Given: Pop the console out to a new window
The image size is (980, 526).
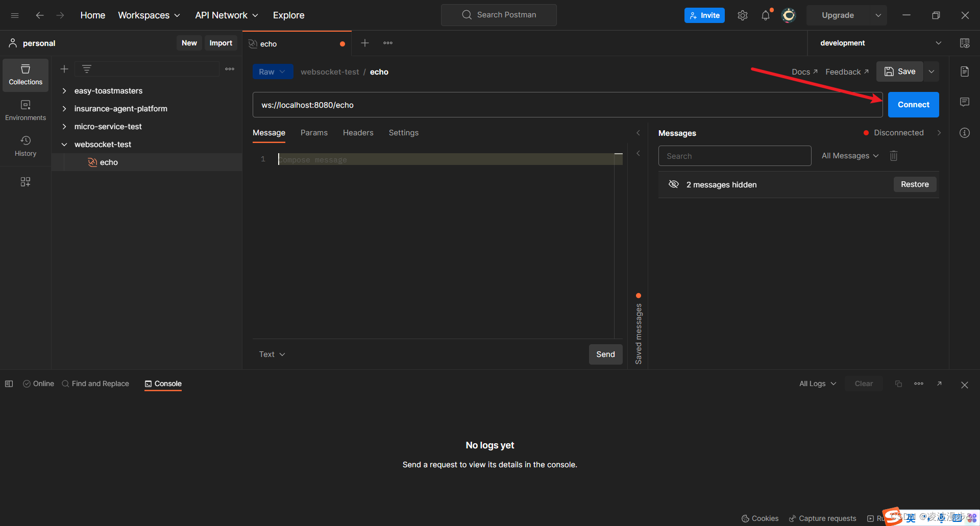Looking at the screenshot, I should tap(939, 384).
